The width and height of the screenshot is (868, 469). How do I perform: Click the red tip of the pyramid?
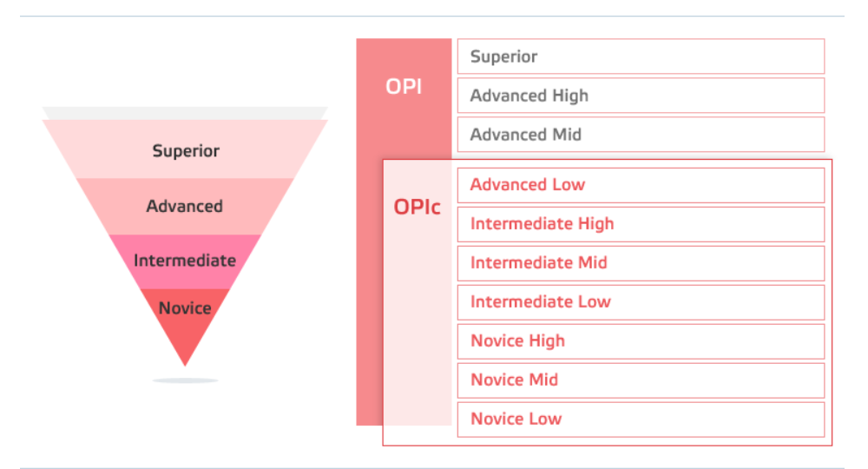pyautogui.click(x=185, y=346)
